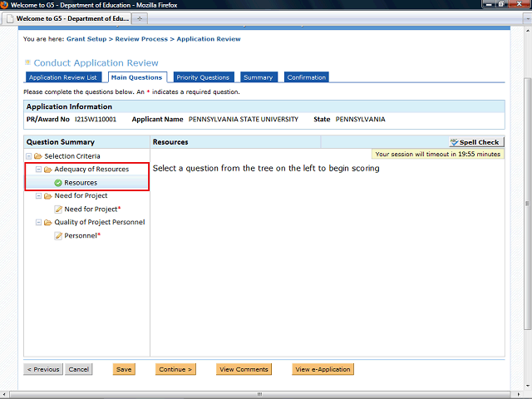Follow the Review Process breadcrumb link
This screenshot has height=399, width=532.
(x=141, y=39)
